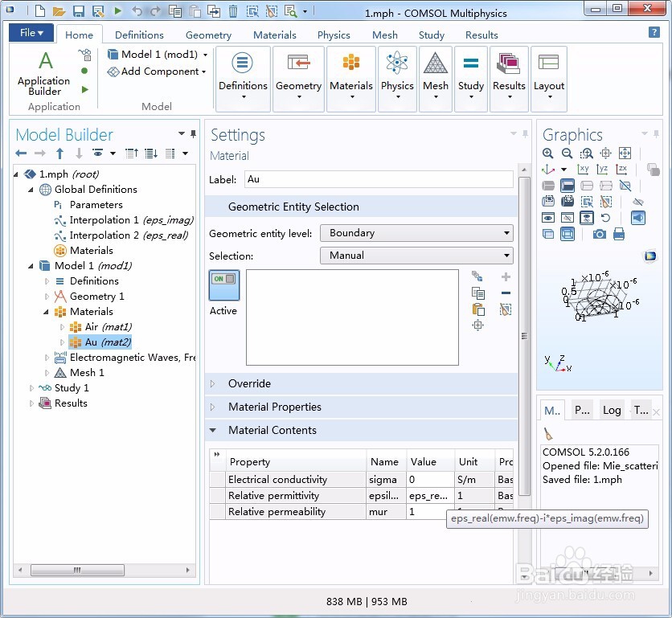Click the Print icon in Graphics toolbar
Viewport: 672px width, 618px height.
[x=619, y=234]
